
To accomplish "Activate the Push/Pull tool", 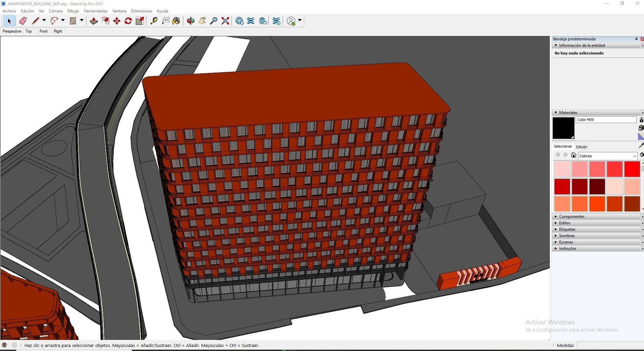I will click(94, 21).
